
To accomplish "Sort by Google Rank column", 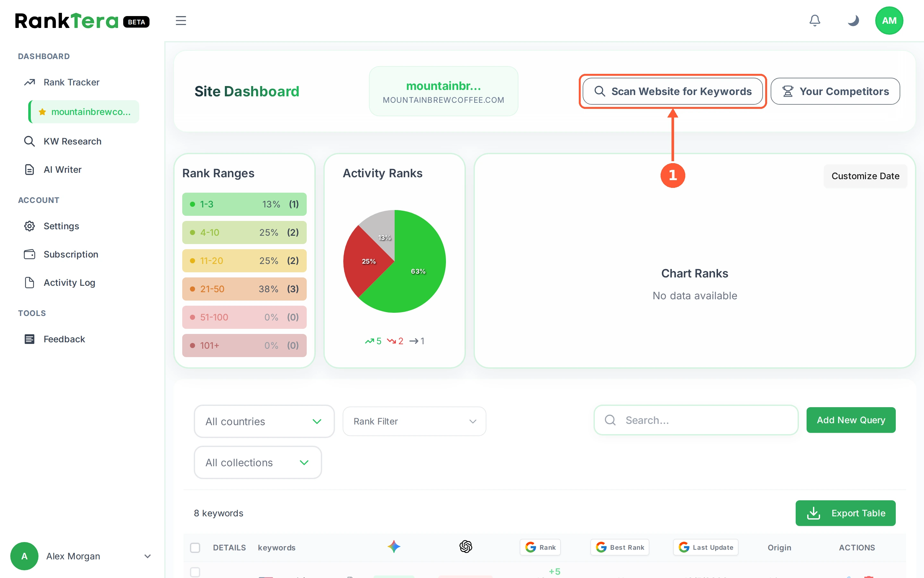I will (540, 547).
